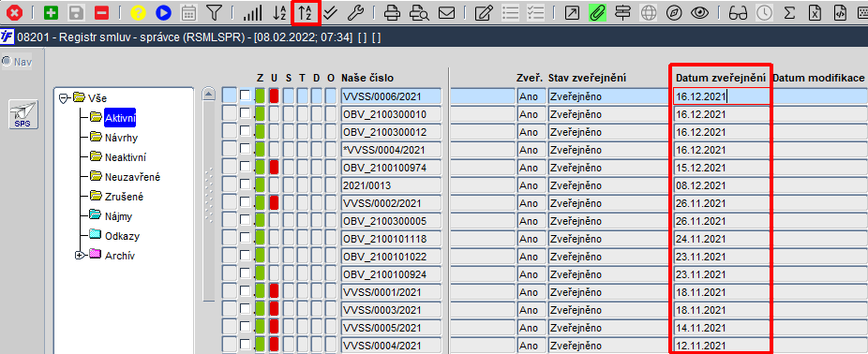Click the sigma sum icon
The image size is (868, 354).
pyautogui.click(x=790, y=13)
